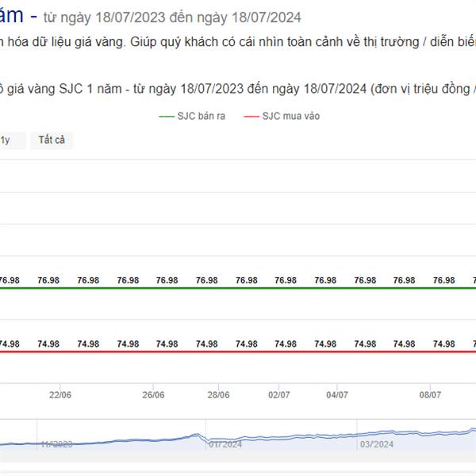This screenshot has width=476, height=476.
Task: Click the 03/2024 marker in navigator
Action: point(376,444)
